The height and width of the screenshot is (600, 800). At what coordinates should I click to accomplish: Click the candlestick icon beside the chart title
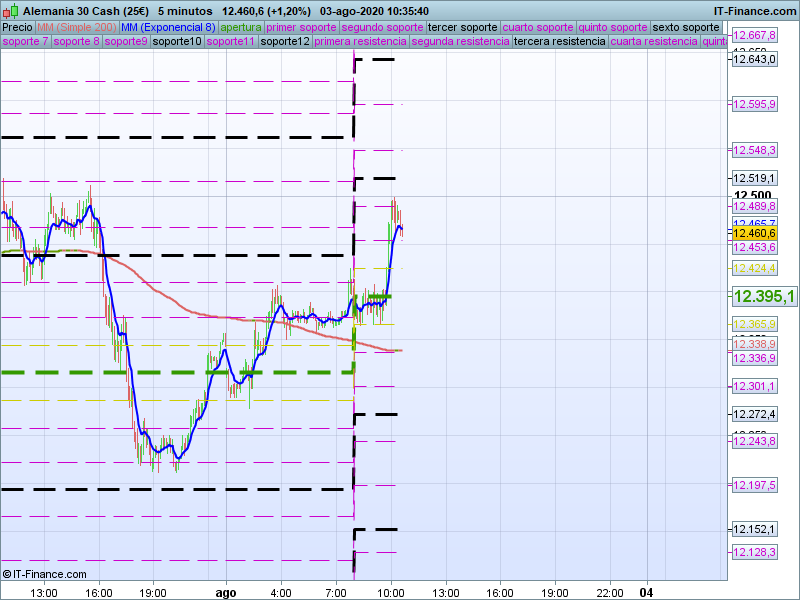[x=10, y=10]
